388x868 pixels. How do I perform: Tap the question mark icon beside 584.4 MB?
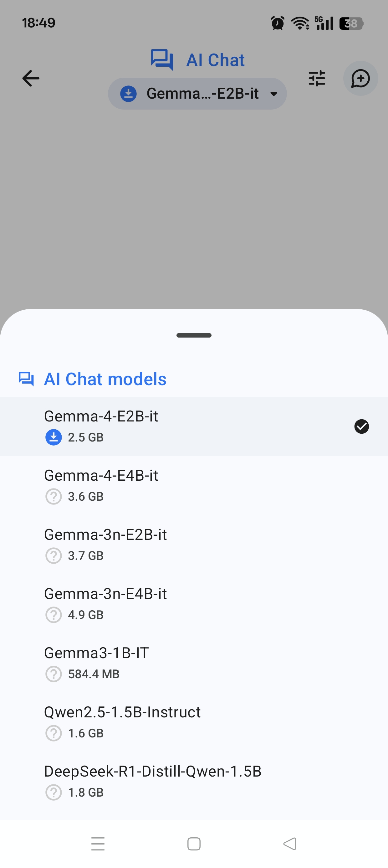pos(54,674)
